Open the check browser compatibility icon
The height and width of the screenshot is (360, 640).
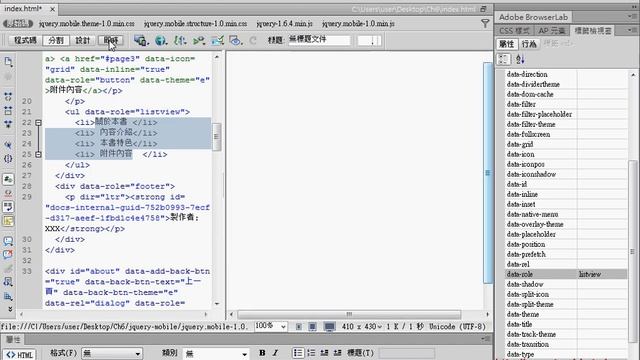coord(217,40)
